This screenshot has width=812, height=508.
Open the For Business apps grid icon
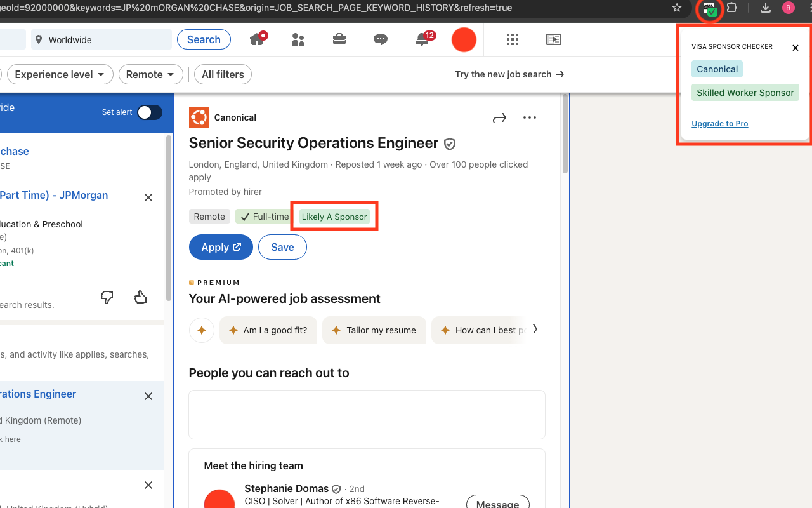(513, 39)
